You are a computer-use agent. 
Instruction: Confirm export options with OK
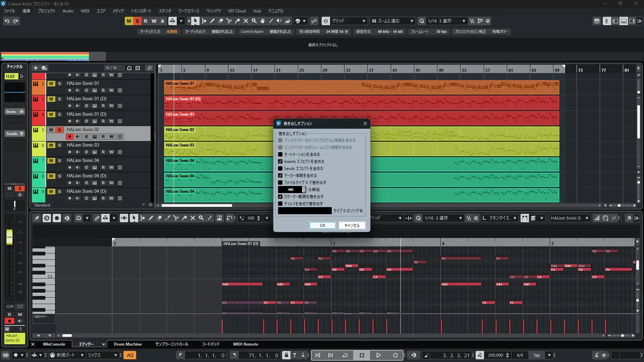click(322, 226)
